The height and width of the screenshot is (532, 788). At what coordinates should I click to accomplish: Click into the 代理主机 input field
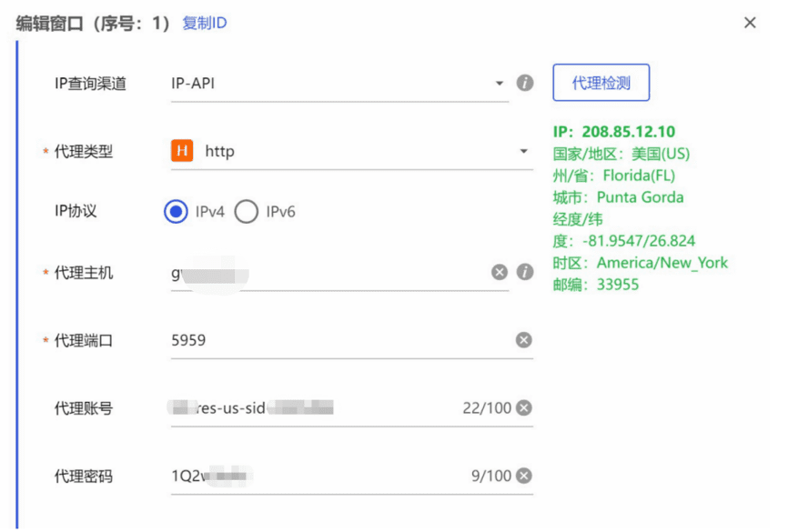328,272
